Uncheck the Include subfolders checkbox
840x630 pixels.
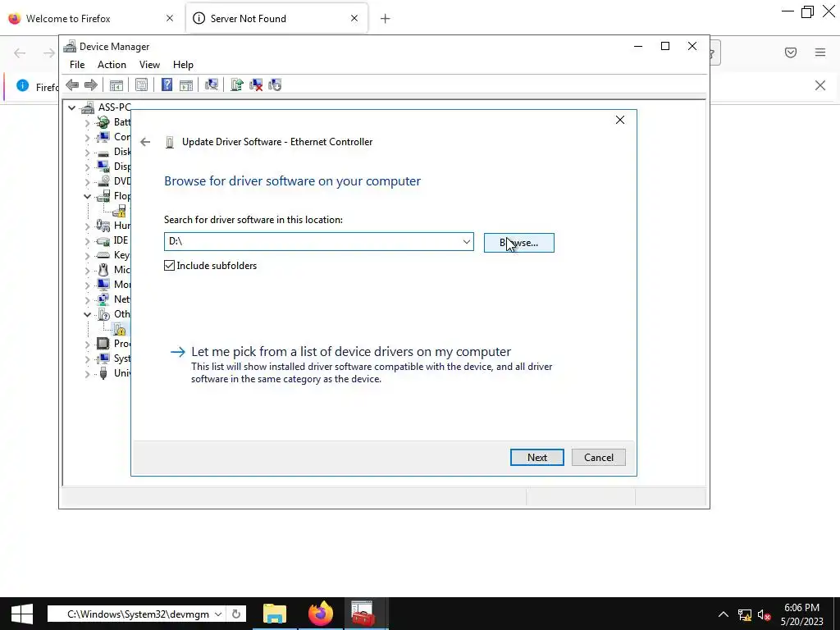tap(169, 266)
